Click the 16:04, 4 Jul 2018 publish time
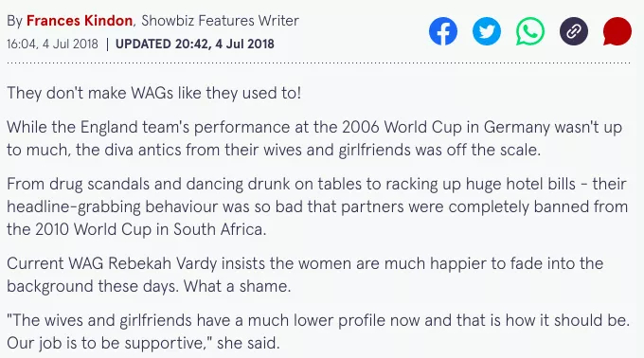The height and width of the screenshot is (358, 644). 53,44
